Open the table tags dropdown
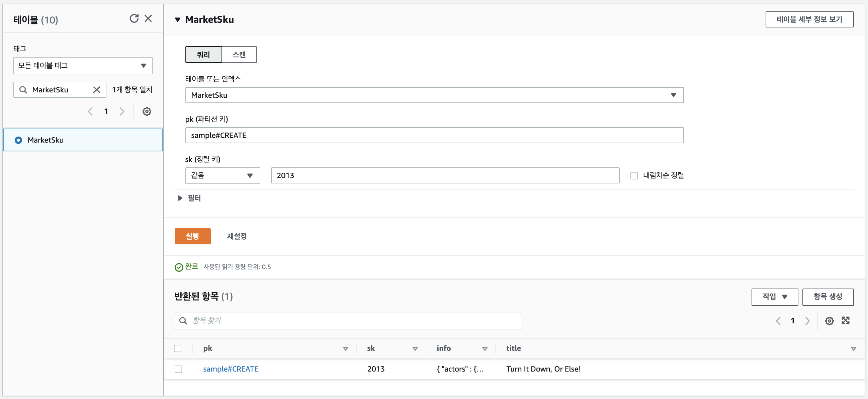Viewport: 868px width, 399px height. click(x=83, y=65)
